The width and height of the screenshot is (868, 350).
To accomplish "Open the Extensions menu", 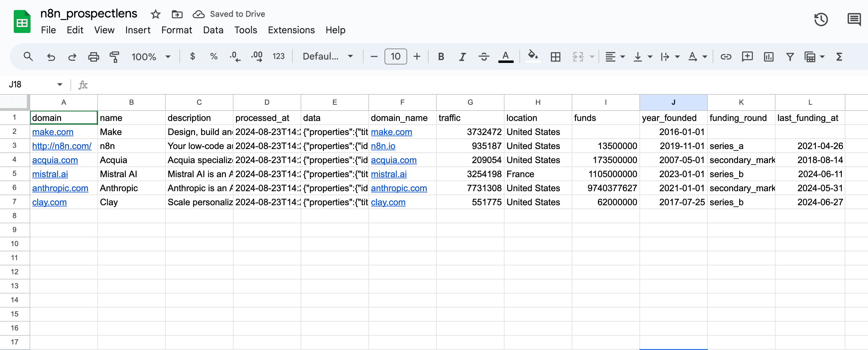I will point(291,30).
